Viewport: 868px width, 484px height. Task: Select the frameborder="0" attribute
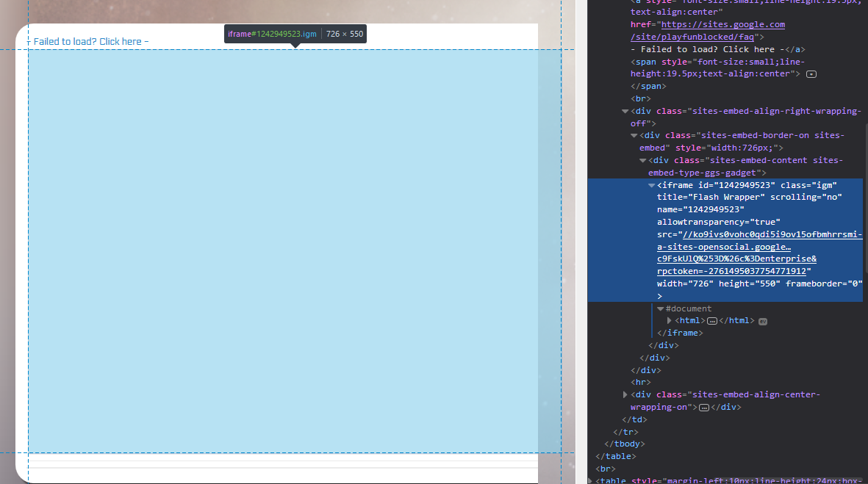(x=824, y=283)
